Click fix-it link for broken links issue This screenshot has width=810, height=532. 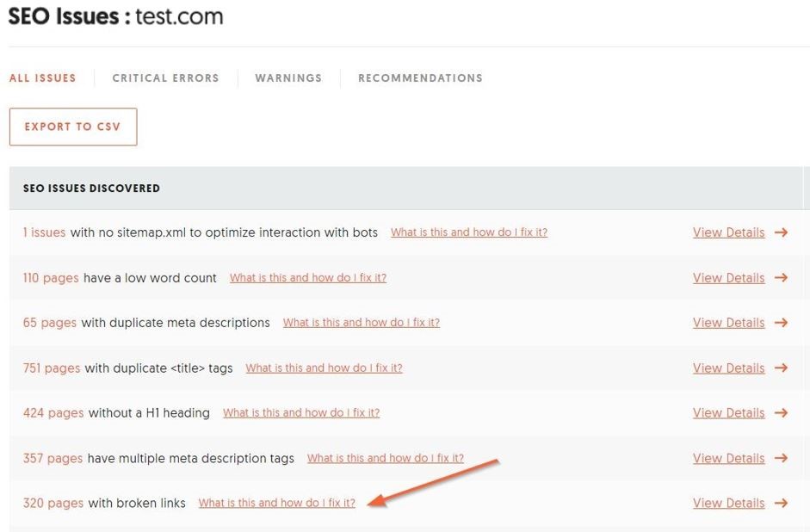276,503
